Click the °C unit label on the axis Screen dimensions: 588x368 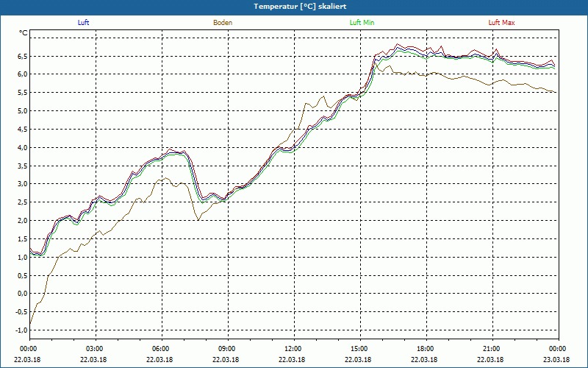(24, 33)
